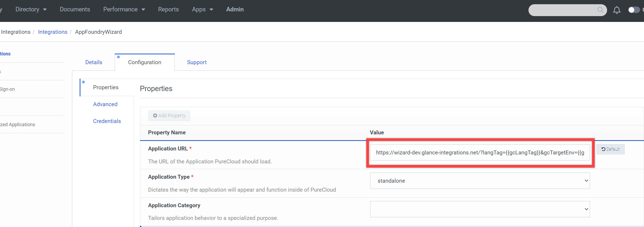Image resolution: width=644 pixels, height=227 pixels.
Task: Open the Reports menu item
Action: pyautogui.click(x=168, y=10)
